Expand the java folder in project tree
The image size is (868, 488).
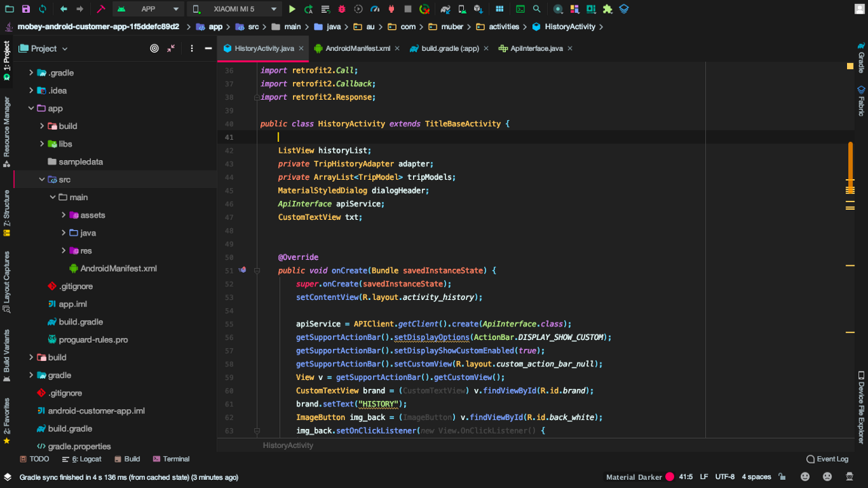64,233
